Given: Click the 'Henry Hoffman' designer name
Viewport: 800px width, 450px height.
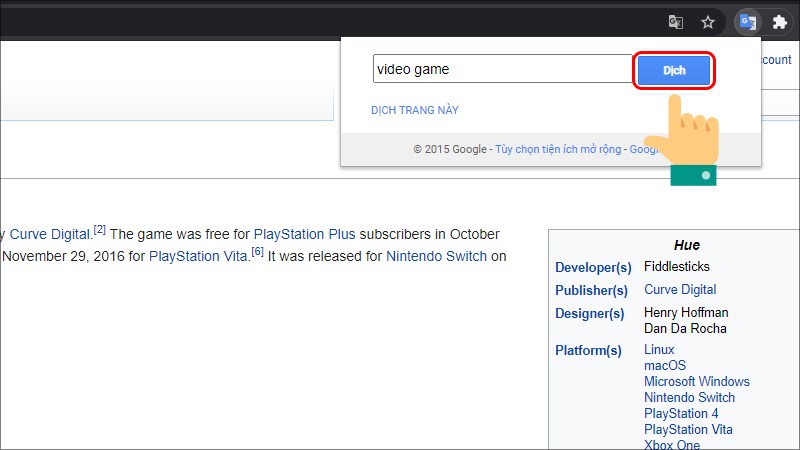Looking at the screenshot, I should click(x=686, y=312).
